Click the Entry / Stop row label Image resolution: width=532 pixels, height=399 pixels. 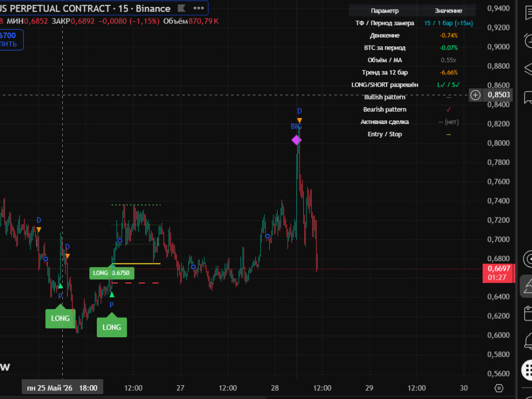[385, 134]
